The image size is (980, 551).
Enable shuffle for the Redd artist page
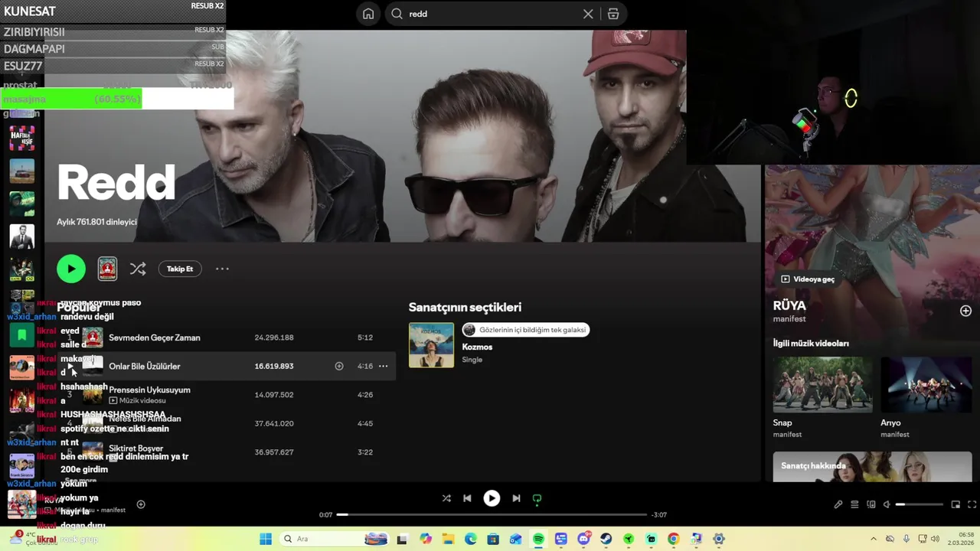tap(138, 269)
